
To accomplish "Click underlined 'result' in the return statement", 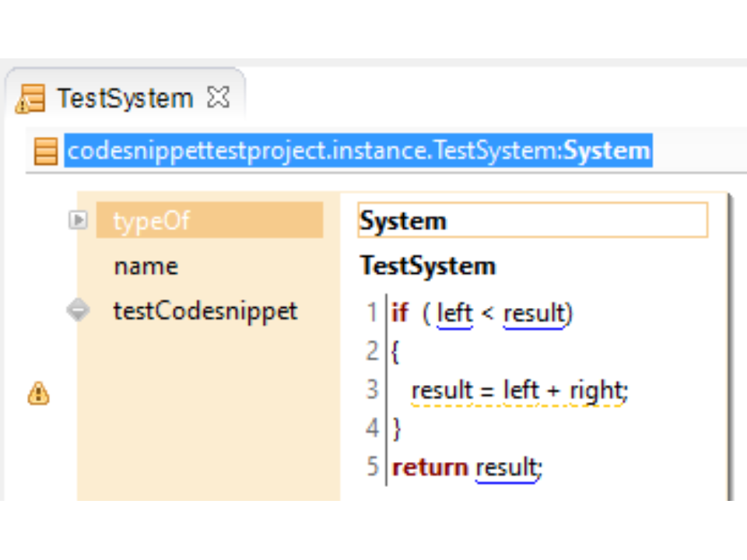I will tap(507, 467).
